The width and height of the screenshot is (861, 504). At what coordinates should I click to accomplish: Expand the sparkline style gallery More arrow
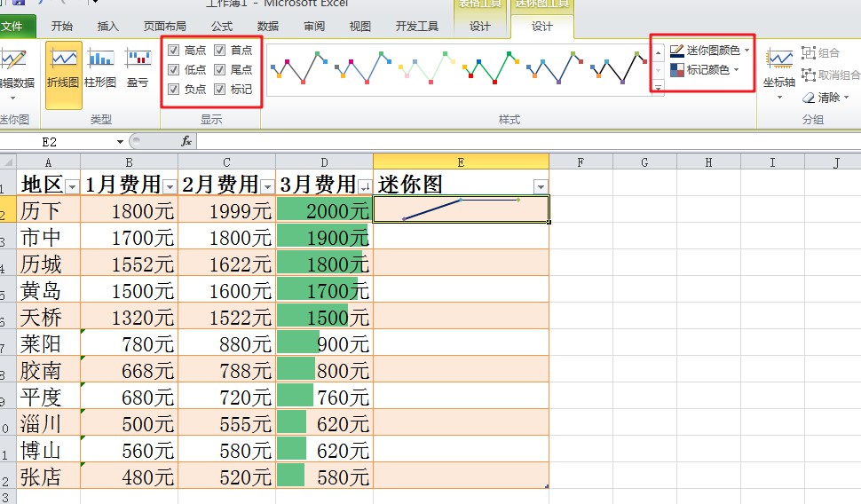point(659,88)
